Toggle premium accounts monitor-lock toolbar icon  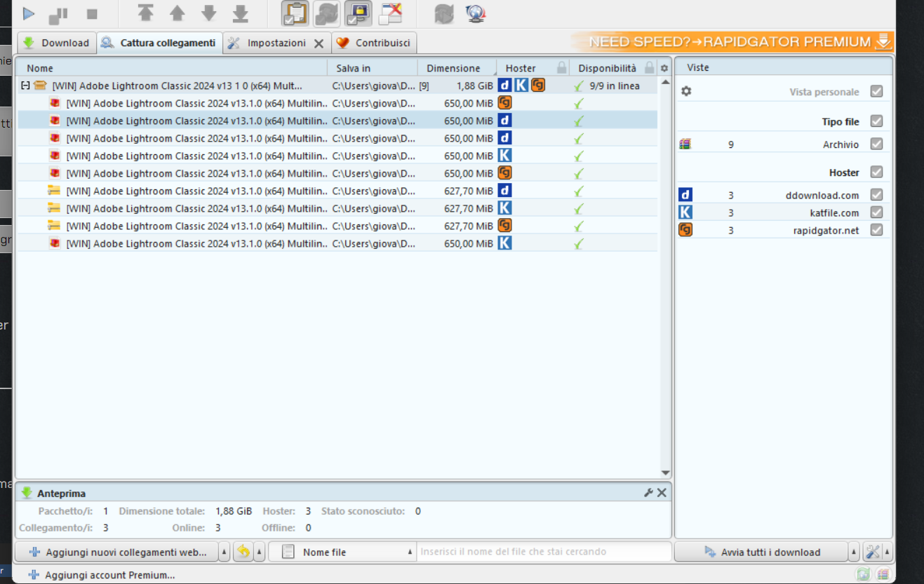359,13
